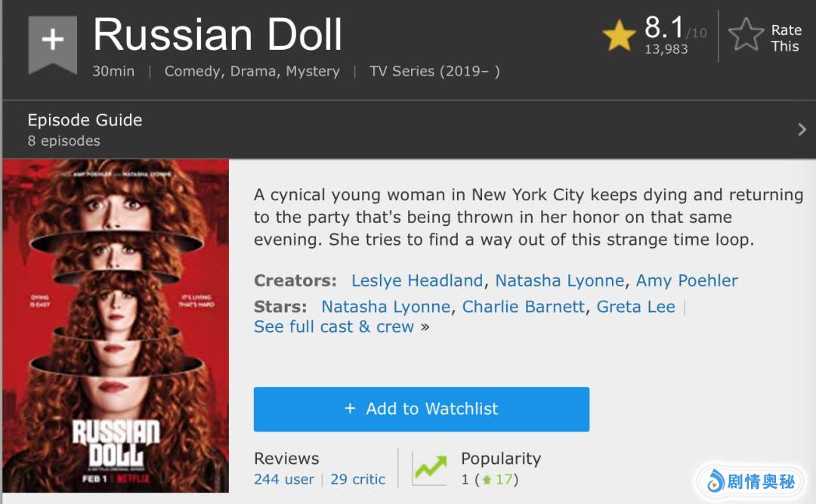The width and height of the screenshot is (816, 504).
Task: Open Natasha Lyonne in the Stars row
Action: click(385, 307)
